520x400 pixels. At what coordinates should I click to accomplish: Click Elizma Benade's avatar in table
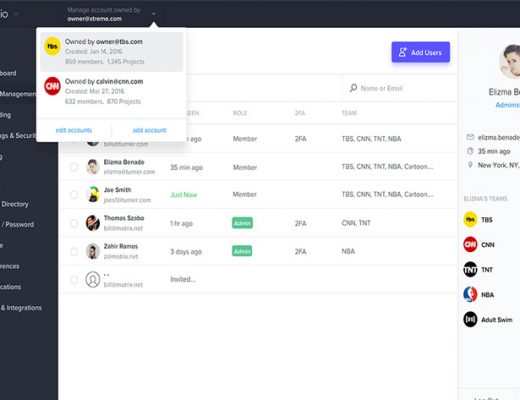click(93, 167)
